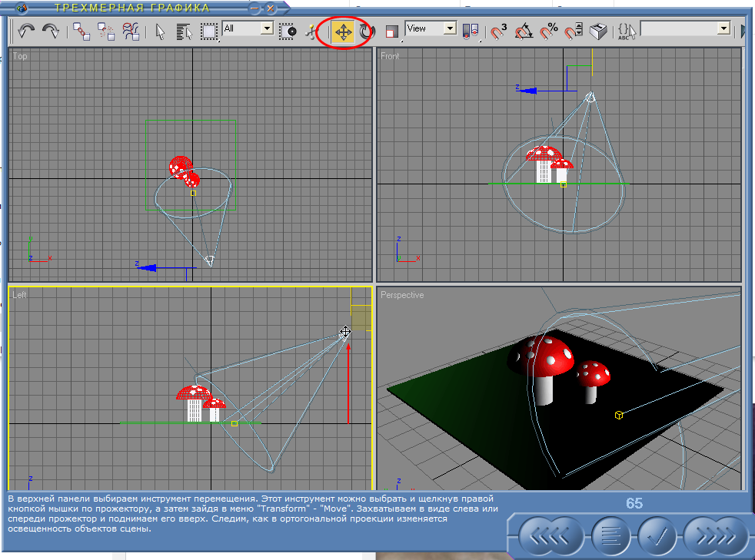Click the Perspective viewport label

[x=402, y=295]
